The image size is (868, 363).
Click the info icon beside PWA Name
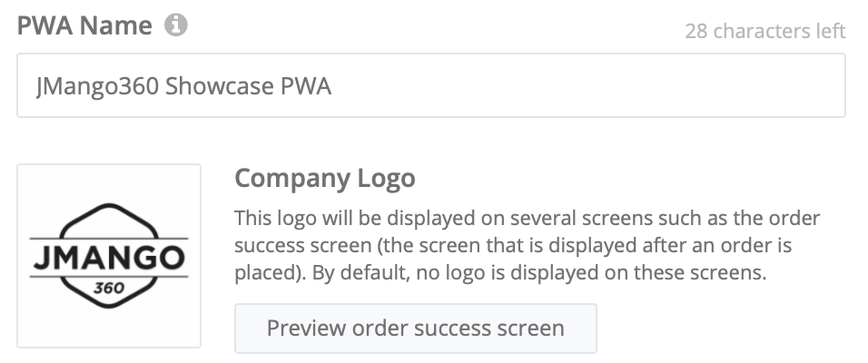click(x=176, y=26)
